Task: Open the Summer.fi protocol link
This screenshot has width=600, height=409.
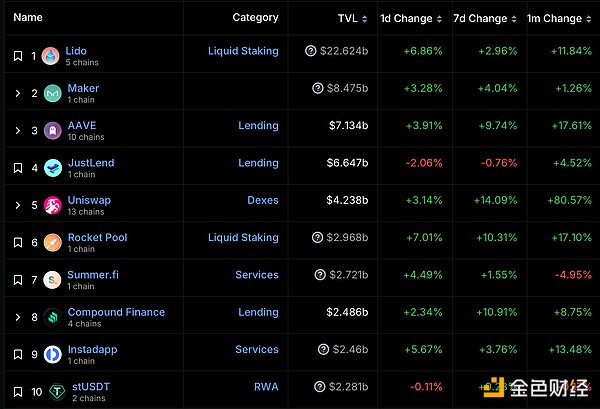Action: (x=92, y=275)
